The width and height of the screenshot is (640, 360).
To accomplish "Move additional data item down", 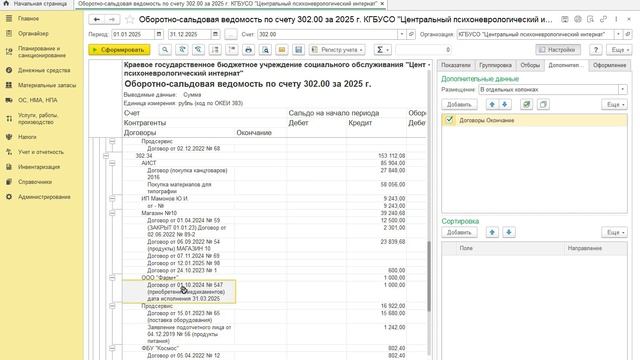I will pos(505,104).
